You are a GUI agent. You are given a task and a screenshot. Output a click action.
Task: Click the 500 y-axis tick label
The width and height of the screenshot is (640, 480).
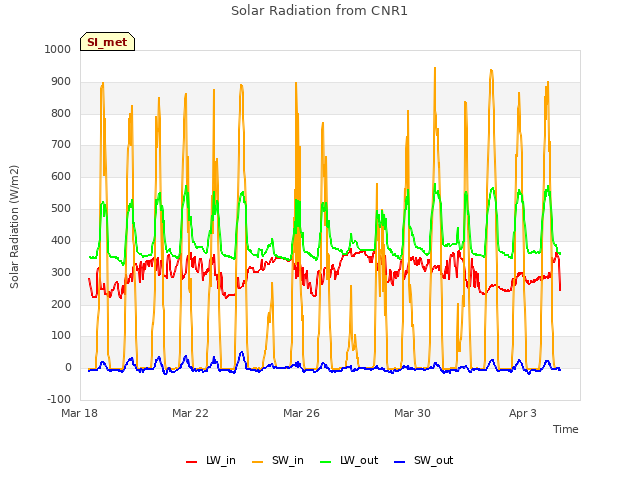click(61, 208)
